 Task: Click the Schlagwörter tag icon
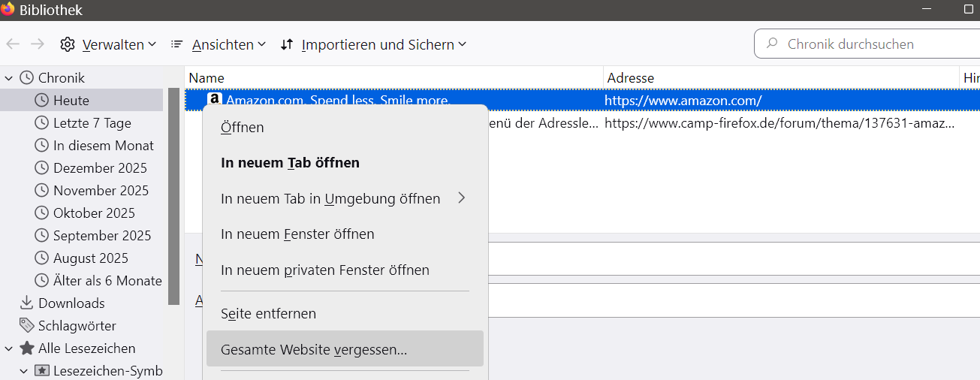pos(27,325)
